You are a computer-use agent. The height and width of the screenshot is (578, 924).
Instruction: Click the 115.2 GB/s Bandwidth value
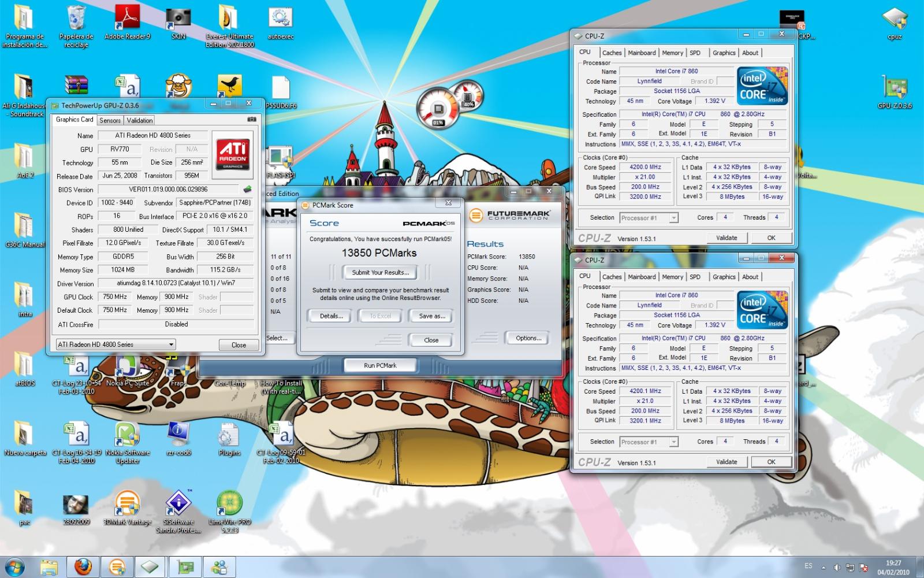(225, 269)
